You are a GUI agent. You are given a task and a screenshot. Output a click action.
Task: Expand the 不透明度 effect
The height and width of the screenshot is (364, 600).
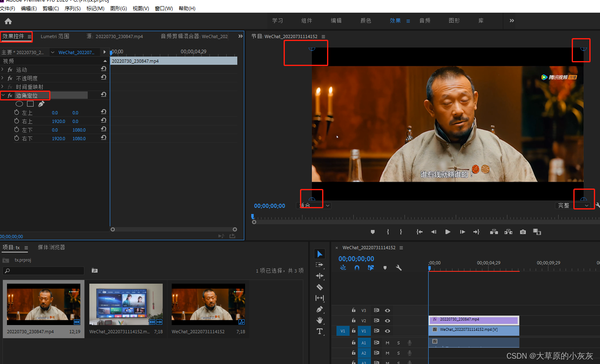(2, 78)
